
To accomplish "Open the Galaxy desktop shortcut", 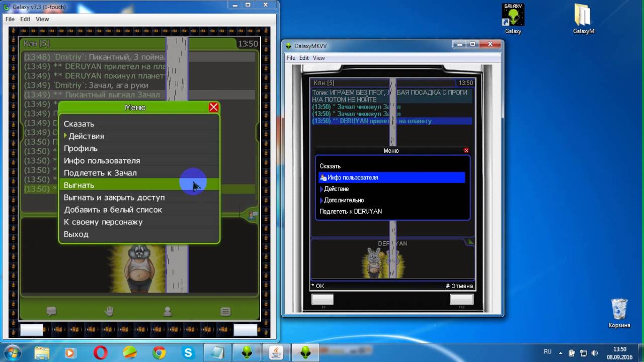I will point(513,19).
